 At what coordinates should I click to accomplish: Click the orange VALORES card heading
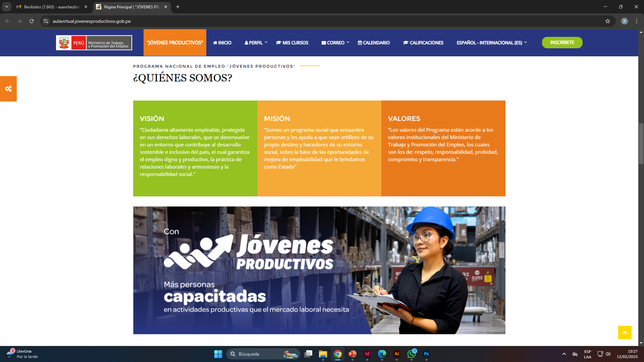[x=404, y=119]
